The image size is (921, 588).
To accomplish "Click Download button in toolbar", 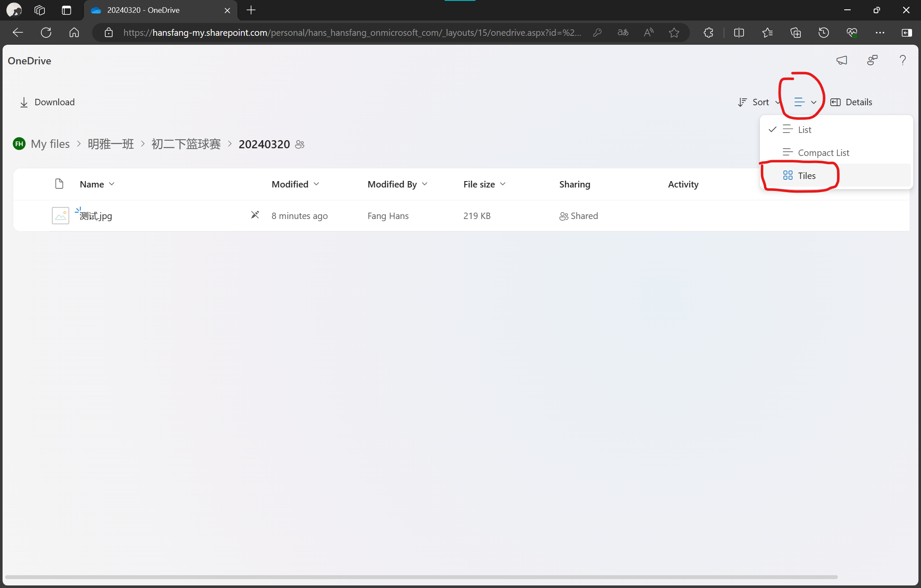I will 48,102.
